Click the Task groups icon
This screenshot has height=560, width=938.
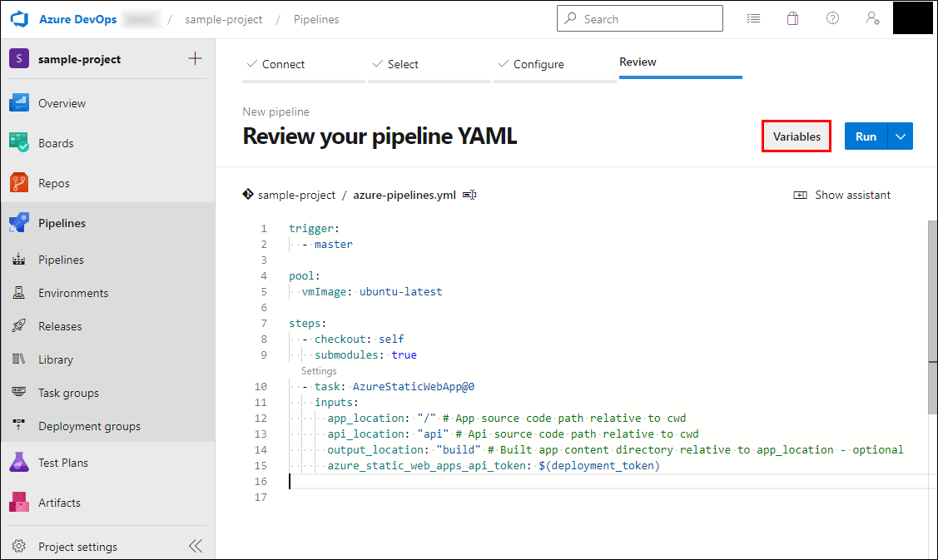[x=19, y=393]
